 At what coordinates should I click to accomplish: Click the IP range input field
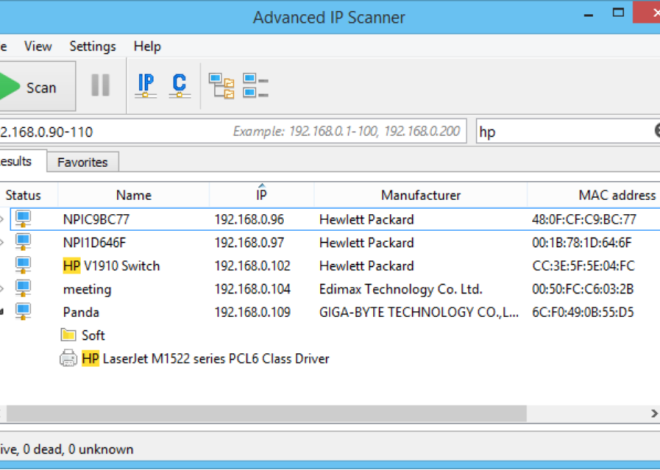232,131
